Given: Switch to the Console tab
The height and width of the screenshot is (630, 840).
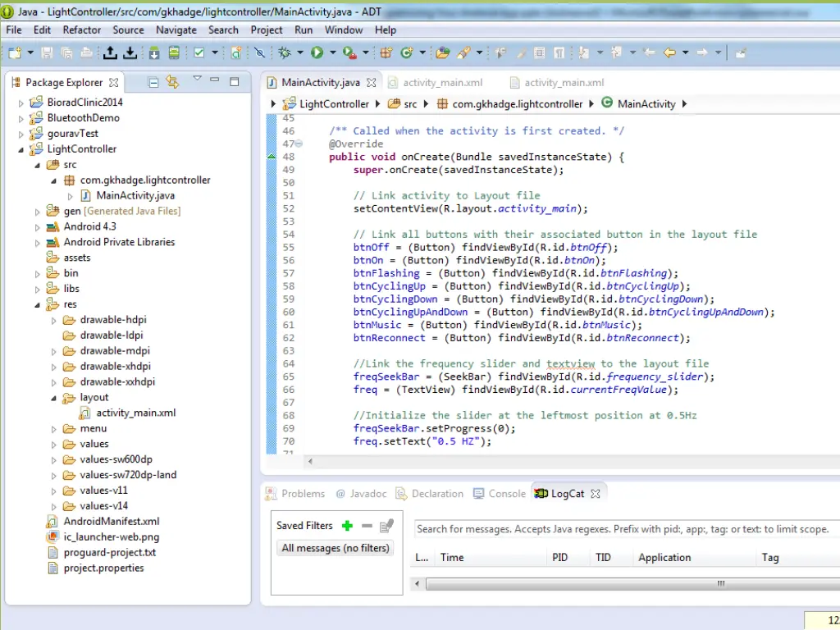Looking at the screenshot, I should click(x=500, y=493).
